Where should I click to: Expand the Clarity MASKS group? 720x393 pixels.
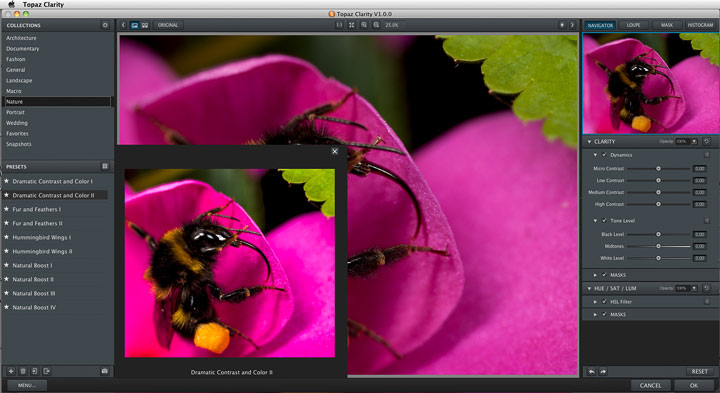(x=596, y=275)
